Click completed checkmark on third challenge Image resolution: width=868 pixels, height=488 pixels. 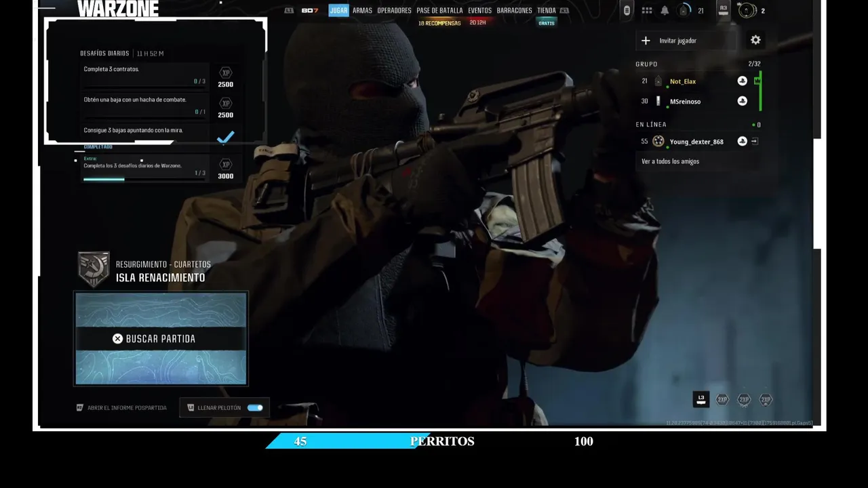pyautogui.click(x=225, y=138)
